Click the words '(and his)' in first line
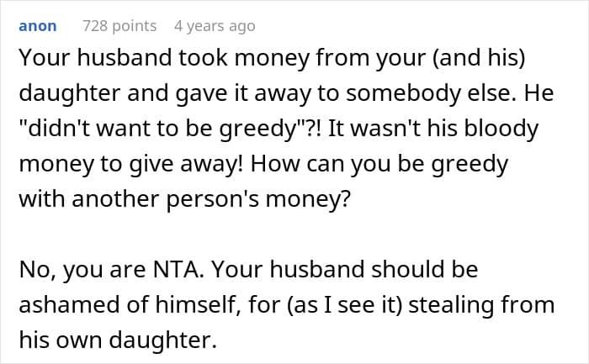The width and height of the screenshot is (589, 364). coord(479,58)
